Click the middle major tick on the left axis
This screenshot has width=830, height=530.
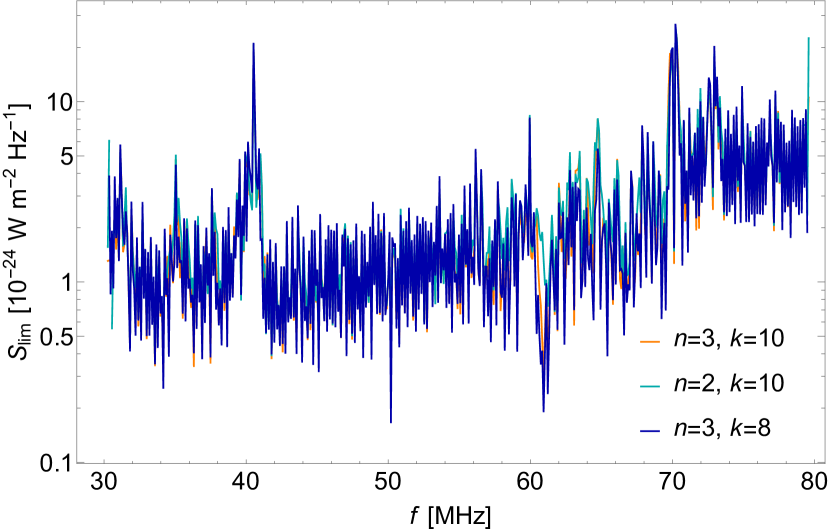point(79,282)
